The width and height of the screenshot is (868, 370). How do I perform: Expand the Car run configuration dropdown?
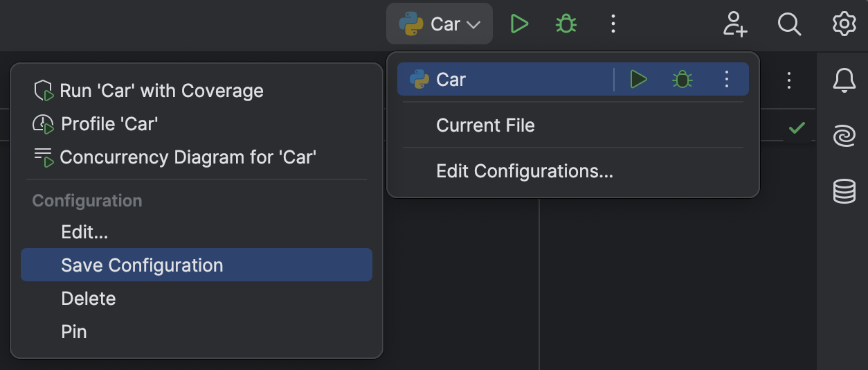440,24
